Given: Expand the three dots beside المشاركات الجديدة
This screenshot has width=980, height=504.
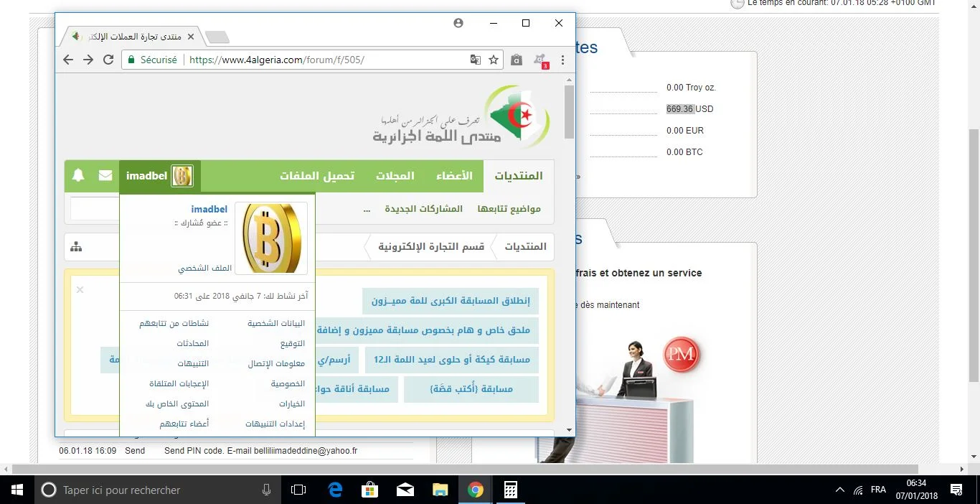Looking at the screenshot, I should coord(367,209).
